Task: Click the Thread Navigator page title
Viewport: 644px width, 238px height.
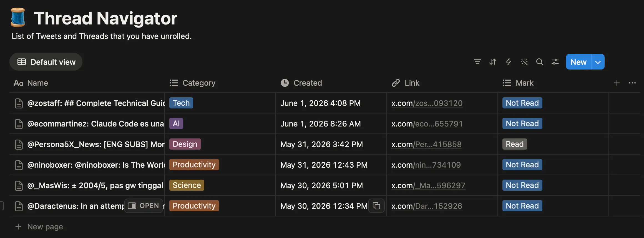Action: pyautogui.click(x=105, y=18)
